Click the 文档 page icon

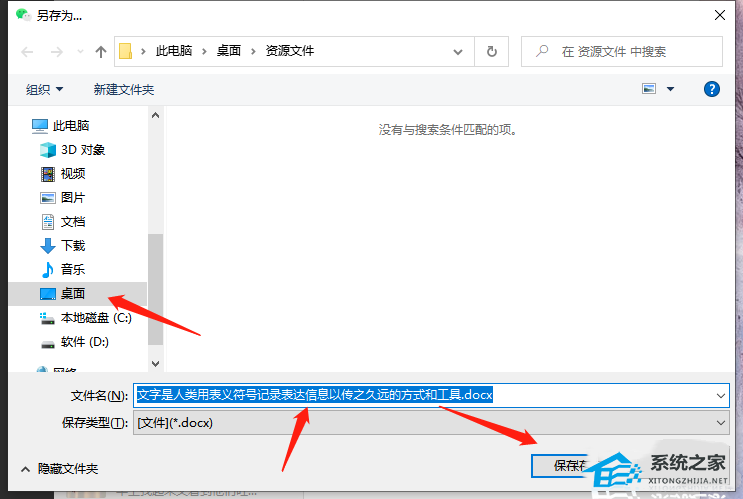[47, 221]
